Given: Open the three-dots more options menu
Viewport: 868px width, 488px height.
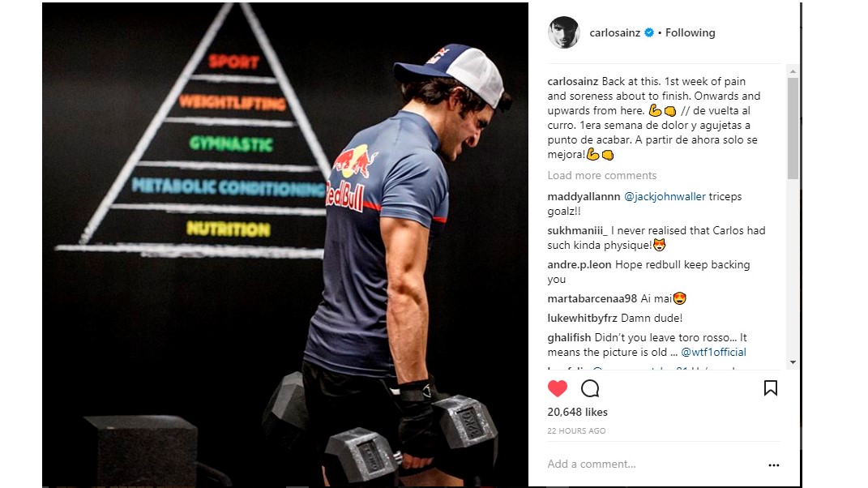Looking at the screenshot, I should (774, 464).
